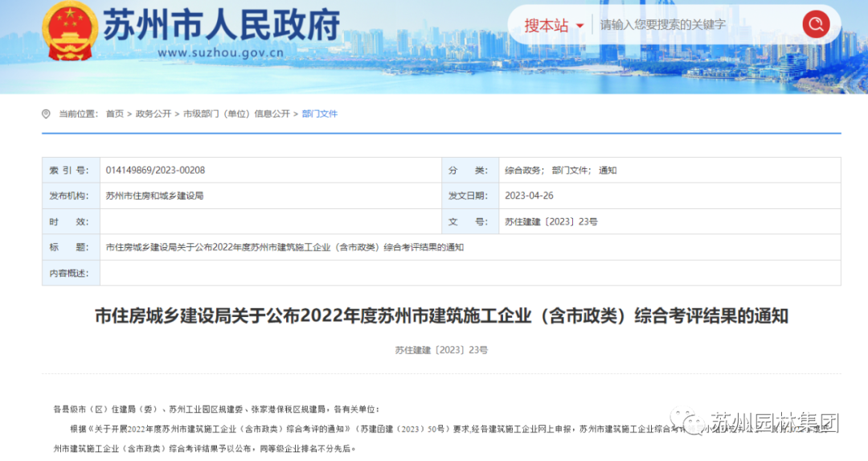Click the classification value 综合政务；部门文件；通知
Screen dimensions: 868x461
pos(560,171)
